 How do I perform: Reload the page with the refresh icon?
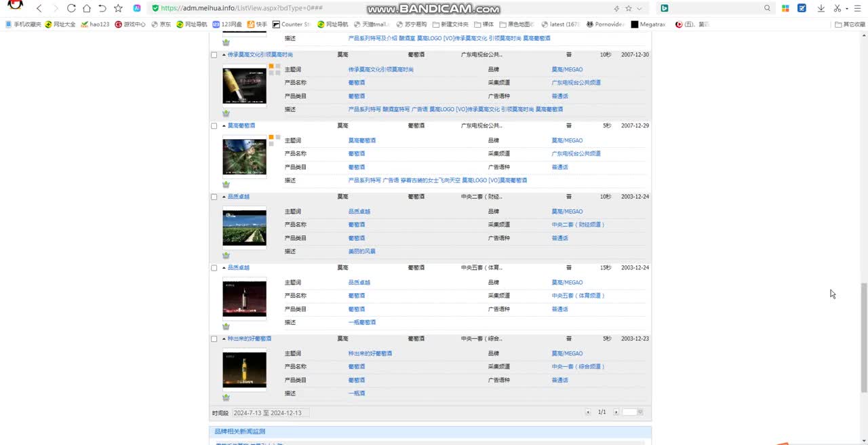pos(71,8)
